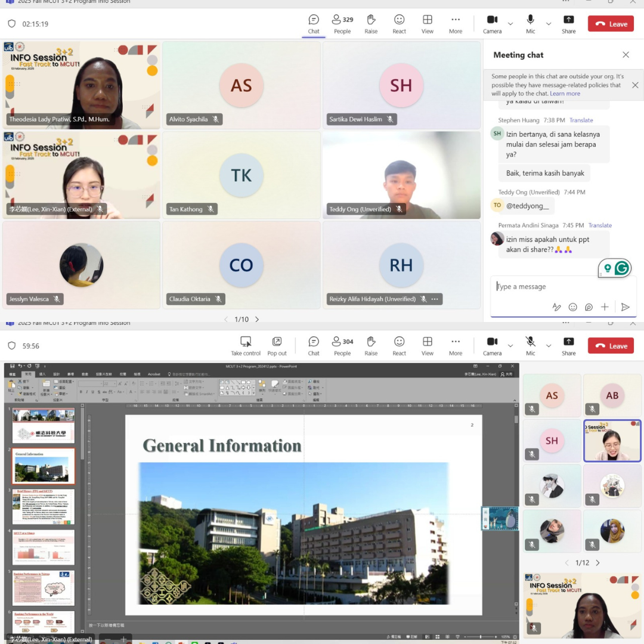644x644 pixels.
Task: Leave the top meeting with 02:15:19 timer
Action: pyautogui.click(x=611, y=24)
